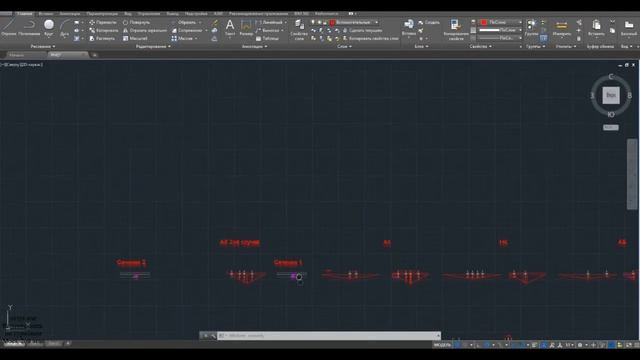Select the Полилиния tool
This screenshot has height=360, width=640.
29,28
